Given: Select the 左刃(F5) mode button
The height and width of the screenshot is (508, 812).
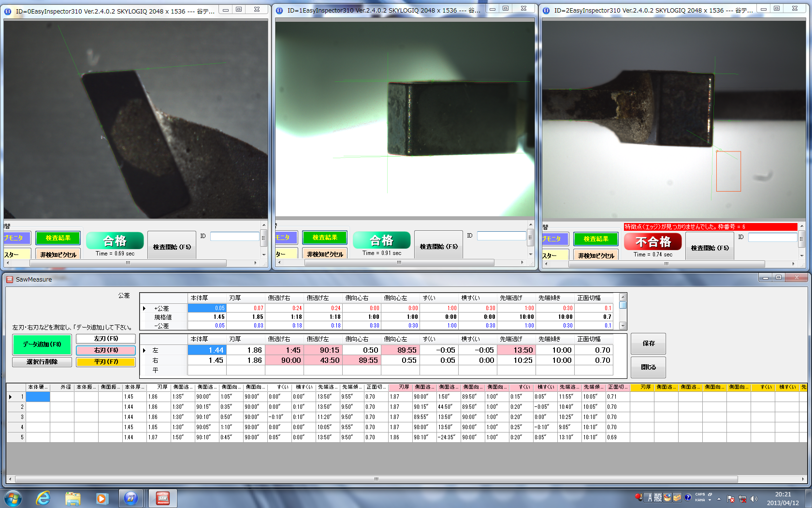Looking at the screenshot, I should (x=106, y=339).
